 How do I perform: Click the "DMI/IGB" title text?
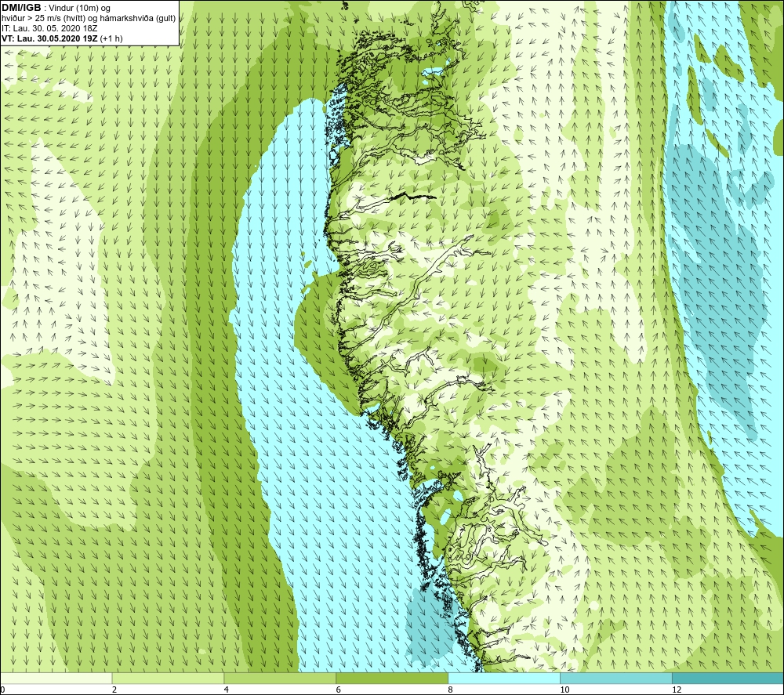click(21, 8)
